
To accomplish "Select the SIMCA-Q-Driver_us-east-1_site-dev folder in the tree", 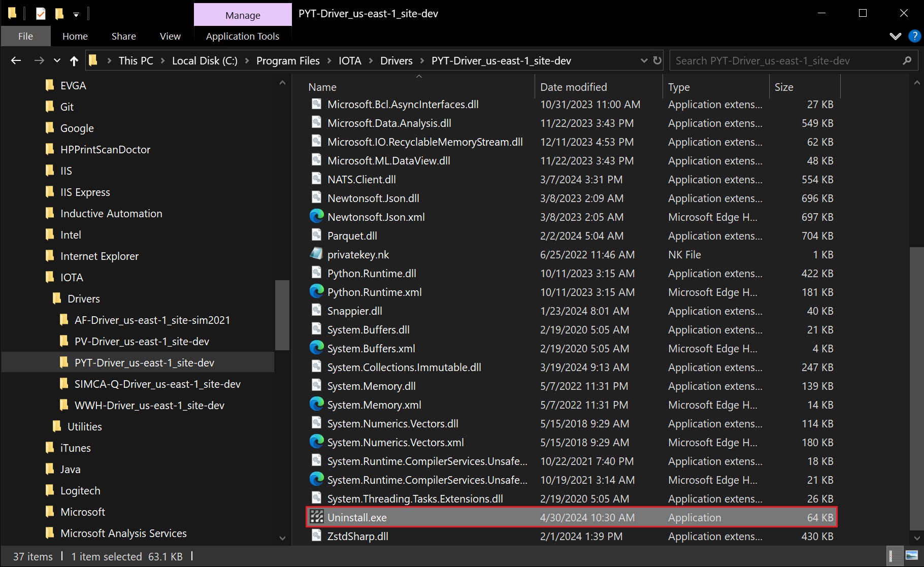I will pyautogui.click(x=157, y=384).
